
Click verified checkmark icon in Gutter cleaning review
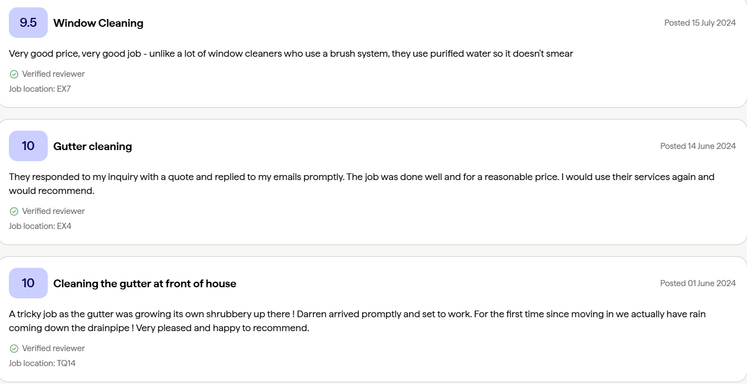coord(14,211)
